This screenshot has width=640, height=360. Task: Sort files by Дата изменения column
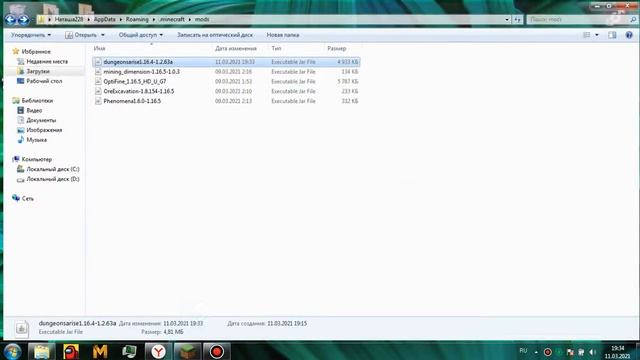pos(236,49)
